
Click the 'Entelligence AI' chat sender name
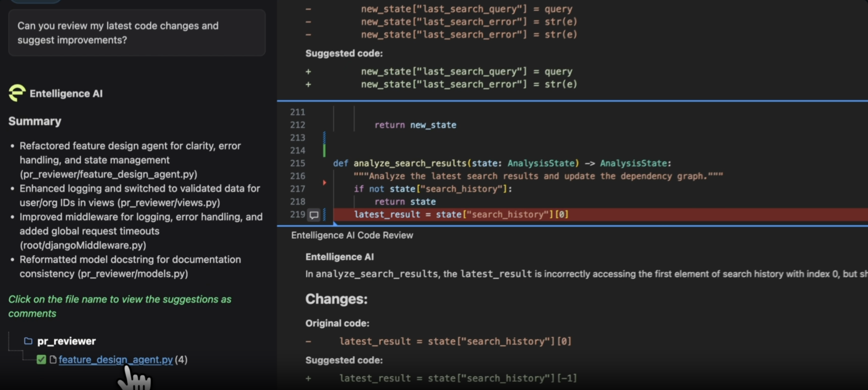point(66,93)
